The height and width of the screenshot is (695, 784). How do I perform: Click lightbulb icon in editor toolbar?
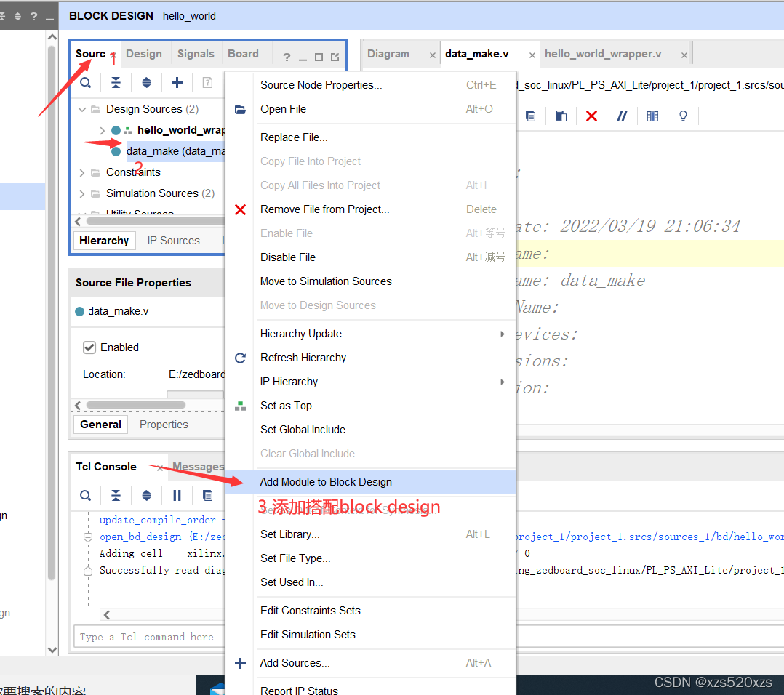683,116
